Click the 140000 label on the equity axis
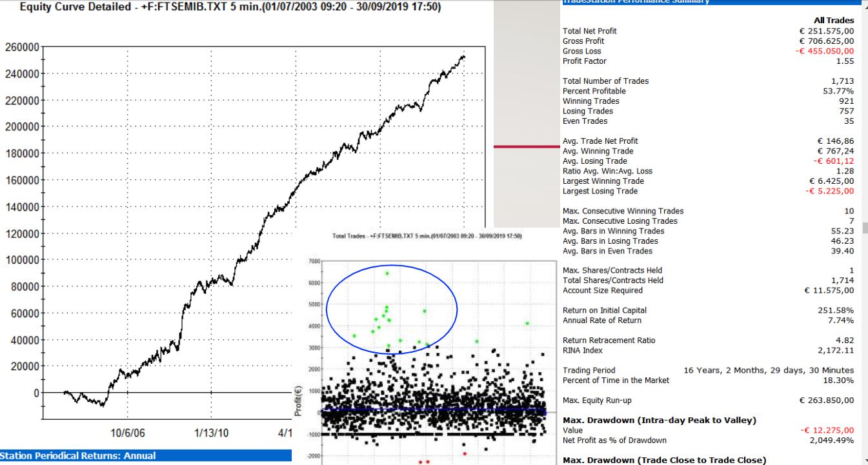Image resolution: width=868 pixels, height=465 pixels. click(21, 207)
